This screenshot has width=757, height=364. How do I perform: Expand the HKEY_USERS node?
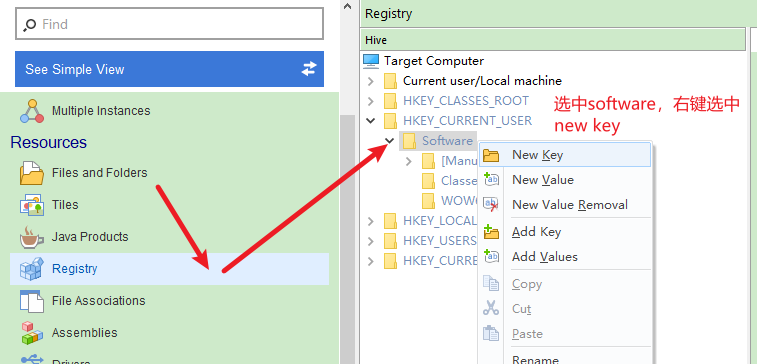point(370,241)
